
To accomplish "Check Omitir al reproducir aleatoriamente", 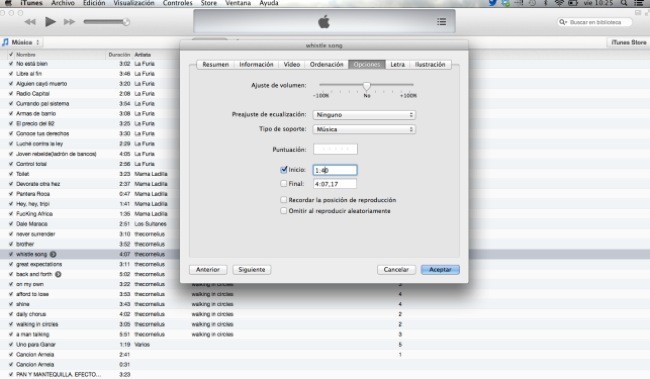I will (x=284, y=211).
